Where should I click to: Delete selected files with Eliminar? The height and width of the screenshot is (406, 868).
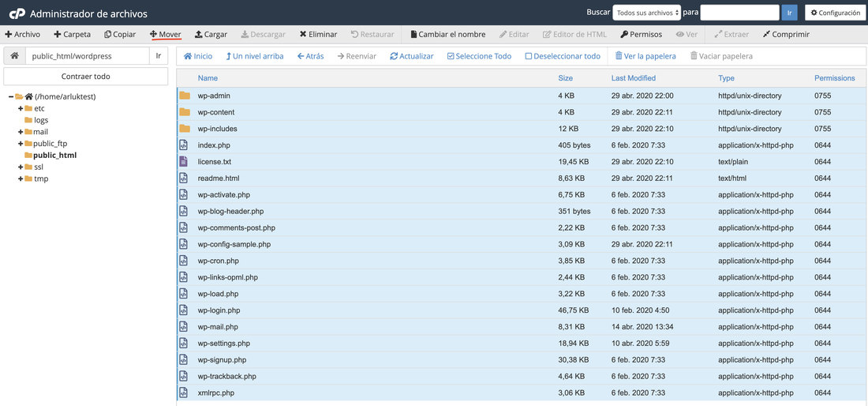(318, 34)
